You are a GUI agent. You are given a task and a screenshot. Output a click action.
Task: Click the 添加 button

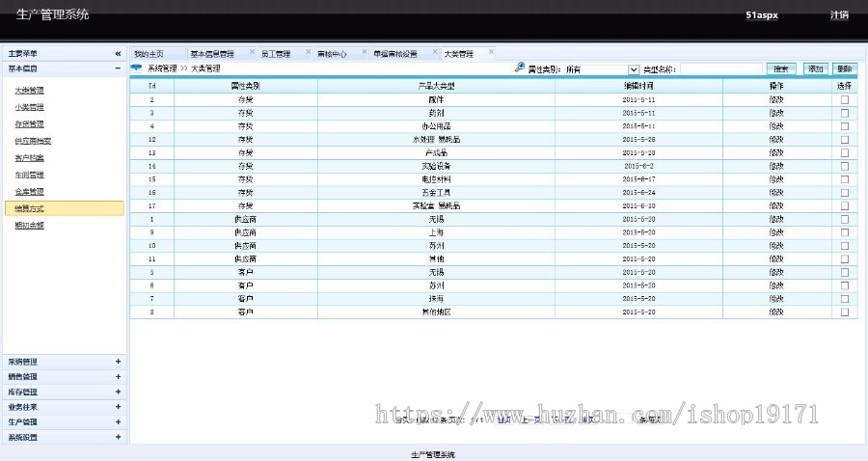[x=815, y=69]
